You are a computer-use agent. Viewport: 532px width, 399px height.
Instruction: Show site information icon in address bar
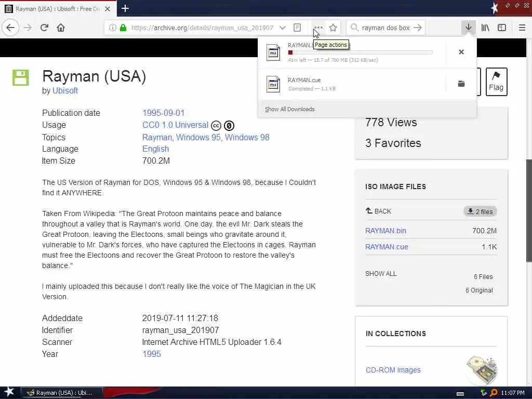112,28
